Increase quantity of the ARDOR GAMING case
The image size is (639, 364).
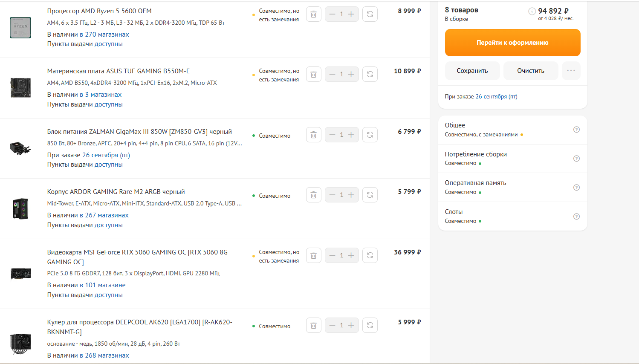[x=351, y=195]
